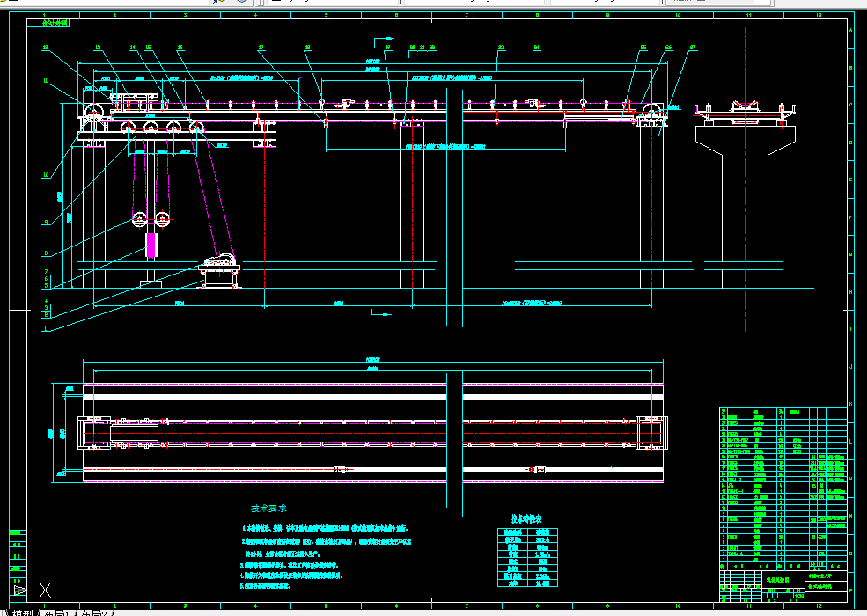This screenshot has width=867, height=616.
Task: Click part balloon number 12
Action: [x=46, y=48]
